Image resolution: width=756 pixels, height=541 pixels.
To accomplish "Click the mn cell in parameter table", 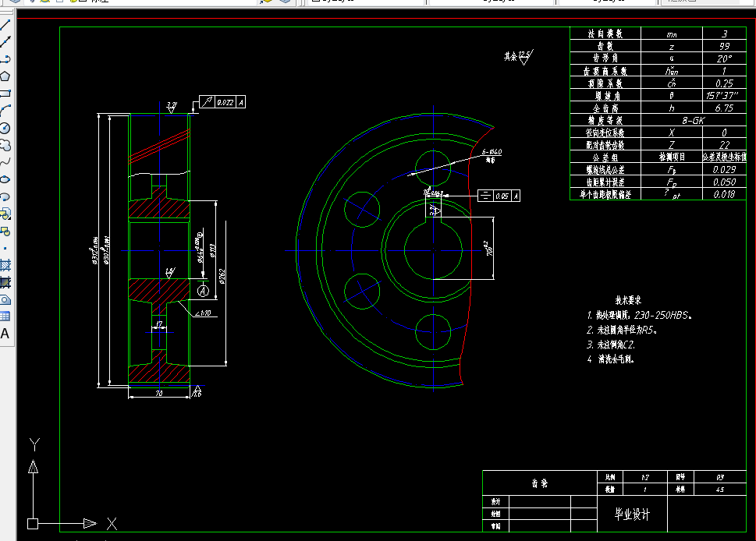I will click(x=672, y=34).
